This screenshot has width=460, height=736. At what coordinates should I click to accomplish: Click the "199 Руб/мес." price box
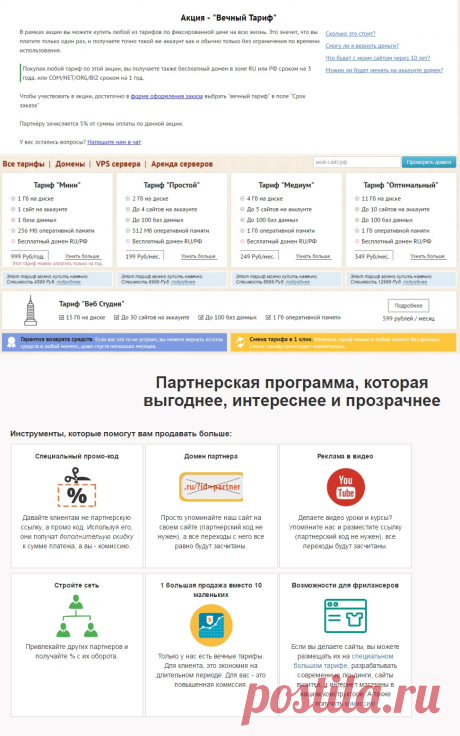[143, 256]
